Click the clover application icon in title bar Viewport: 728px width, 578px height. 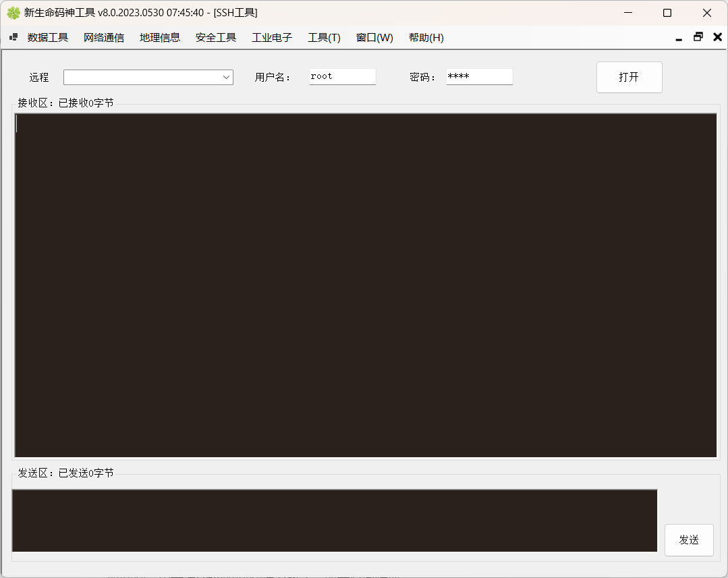(13, 13)
